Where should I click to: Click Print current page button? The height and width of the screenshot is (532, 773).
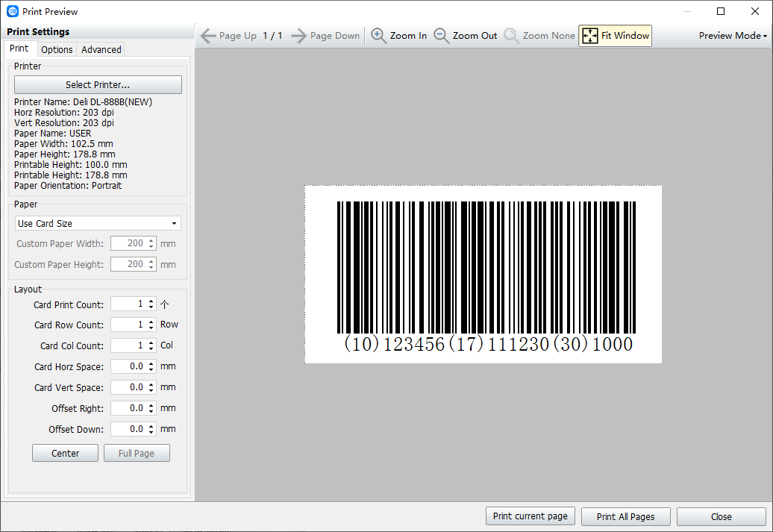[531, 516]
